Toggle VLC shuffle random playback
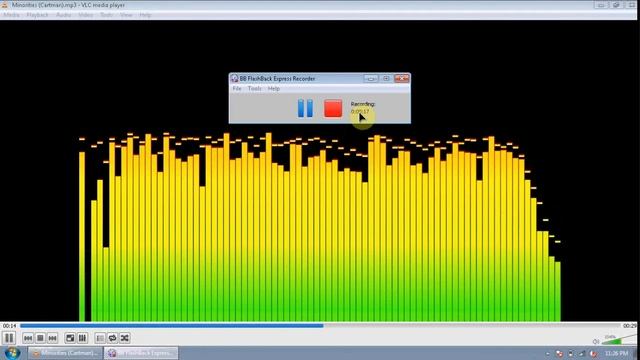Image resolution: width=640 pixels, height=360 pixels. (x=124, y=338)
